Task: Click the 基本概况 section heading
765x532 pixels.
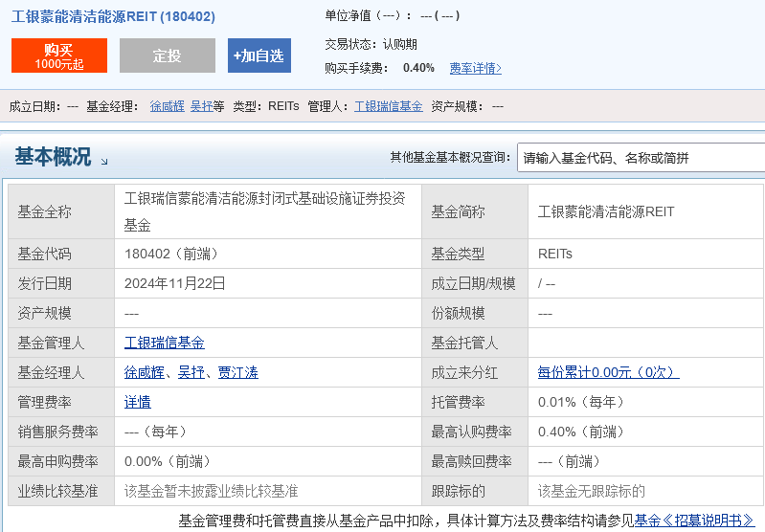Action: [x=53, y=157]
